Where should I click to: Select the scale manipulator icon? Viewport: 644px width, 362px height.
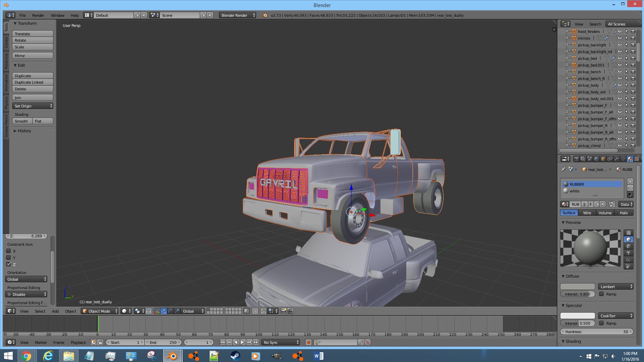(x=177, y=311)
